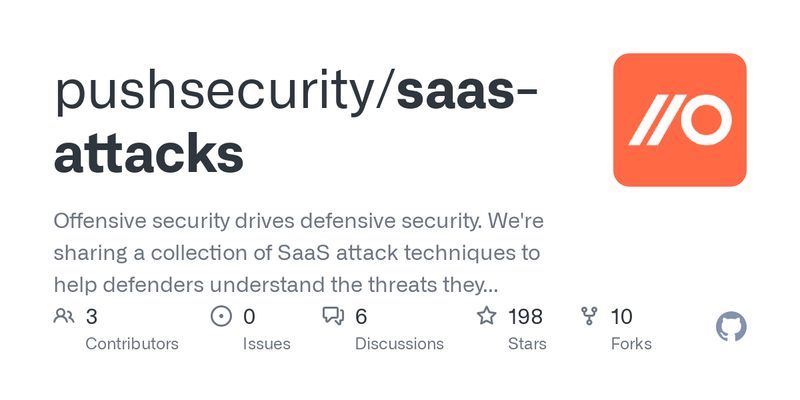
Task: Click the repository description starting with Offensive security
Action: click(298, 253)
